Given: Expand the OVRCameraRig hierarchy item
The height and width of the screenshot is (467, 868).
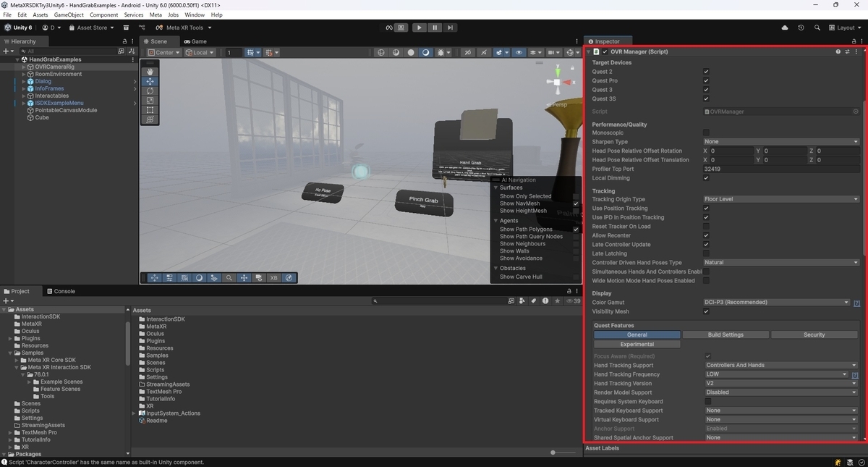Looking at the screenshot, I should point(23,67).
